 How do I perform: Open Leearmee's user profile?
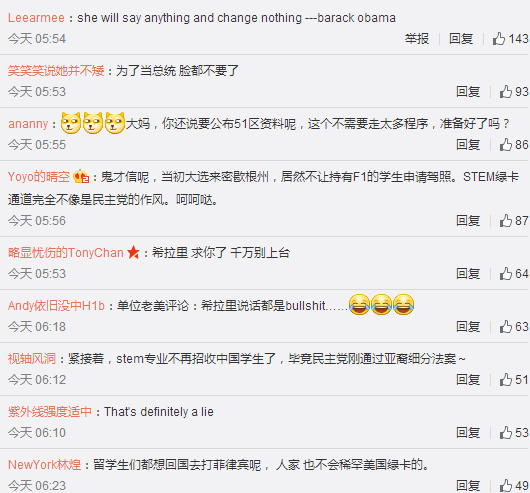click(36, 18)
